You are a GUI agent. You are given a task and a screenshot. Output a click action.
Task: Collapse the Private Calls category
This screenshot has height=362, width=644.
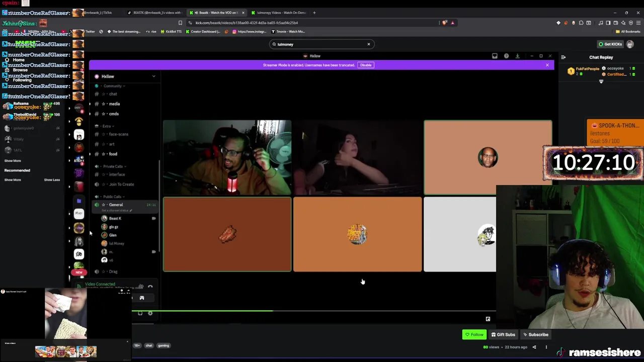[x=115, y=166]
